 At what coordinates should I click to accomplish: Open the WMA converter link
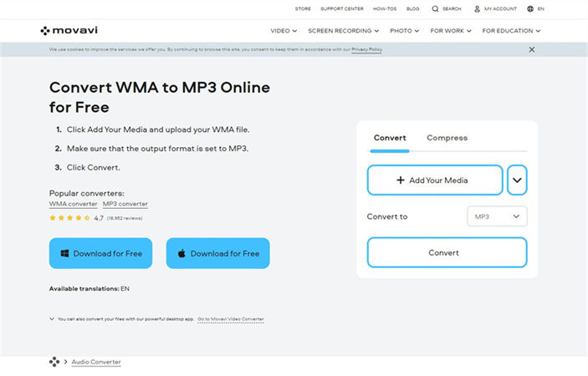tap(73, 204)
